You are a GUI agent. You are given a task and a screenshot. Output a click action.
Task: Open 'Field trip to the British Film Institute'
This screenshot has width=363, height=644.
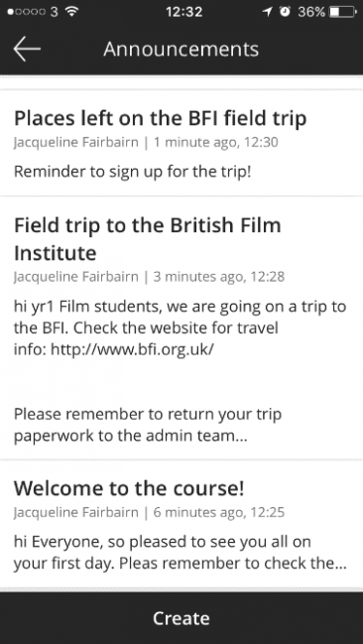point(148,239)
